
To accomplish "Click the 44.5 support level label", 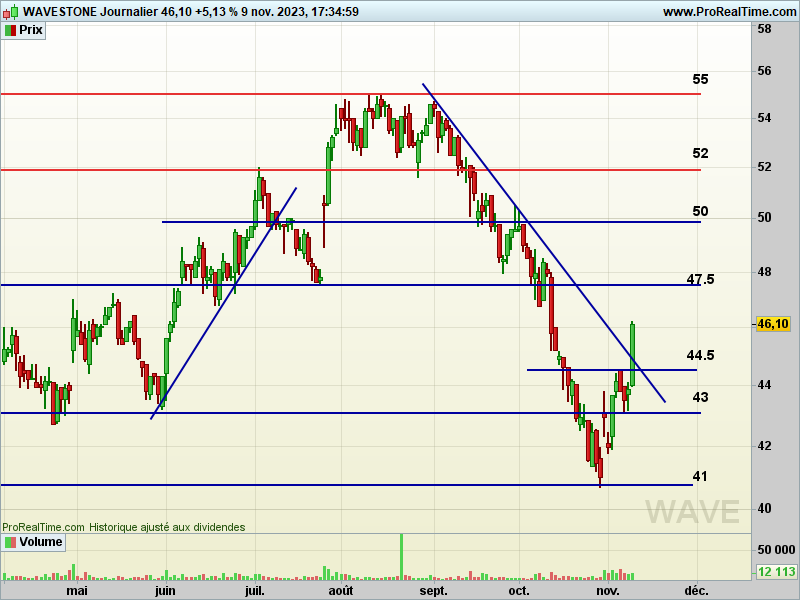I will pyautogui.click(x=700, y=355).
